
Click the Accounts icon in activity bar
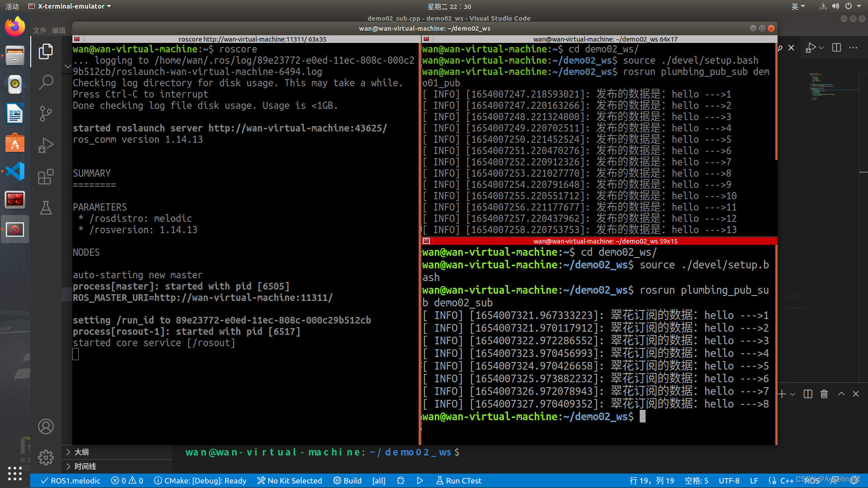point(46,427)
